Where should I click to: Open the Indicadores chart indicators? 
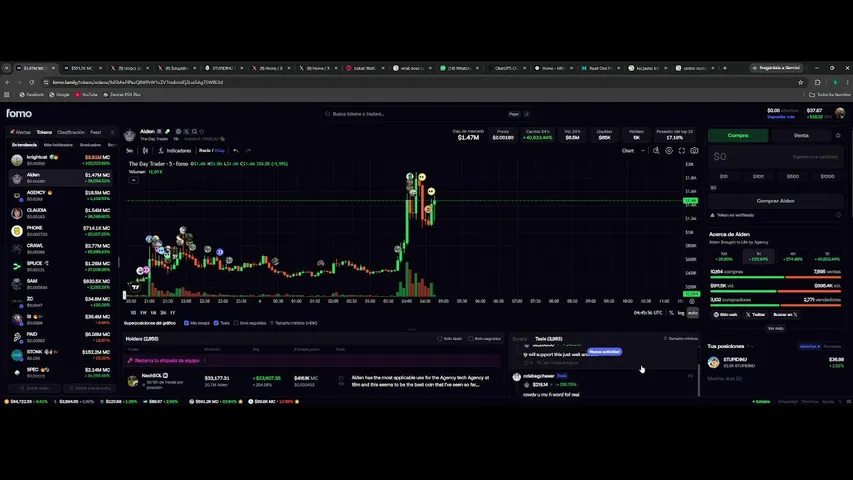tap(175, 151)
